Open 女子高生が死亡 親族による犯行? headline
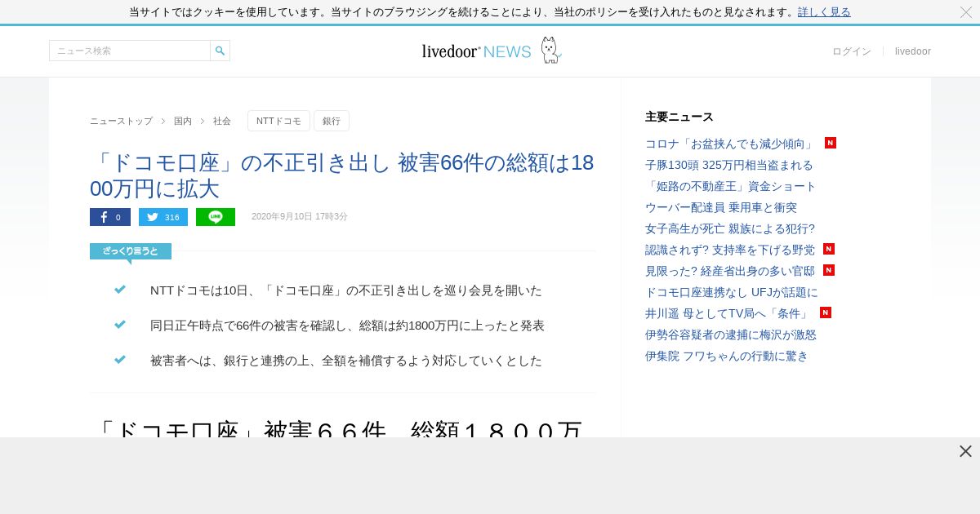Image resolution: width=980 pixels, height=514 pixels. coord(730,228)
